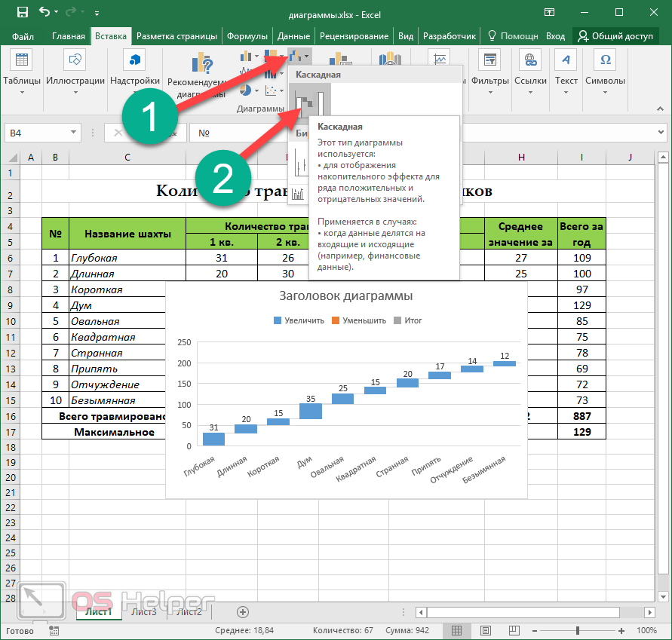This screenshot has height=640, width=672.
Task: Click the Save icon in title bar
Action: point(22,13)
